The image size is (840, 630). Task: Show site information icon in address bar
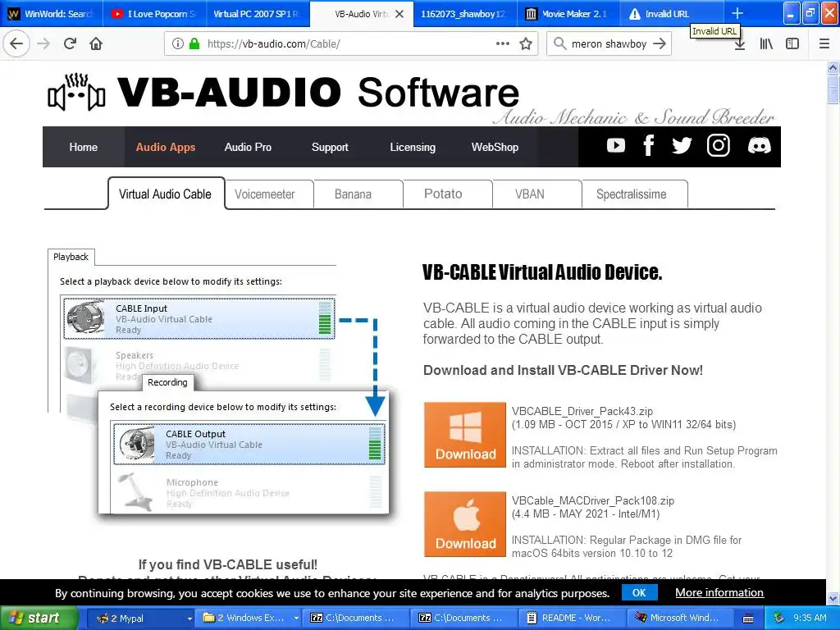coord(178,43)
